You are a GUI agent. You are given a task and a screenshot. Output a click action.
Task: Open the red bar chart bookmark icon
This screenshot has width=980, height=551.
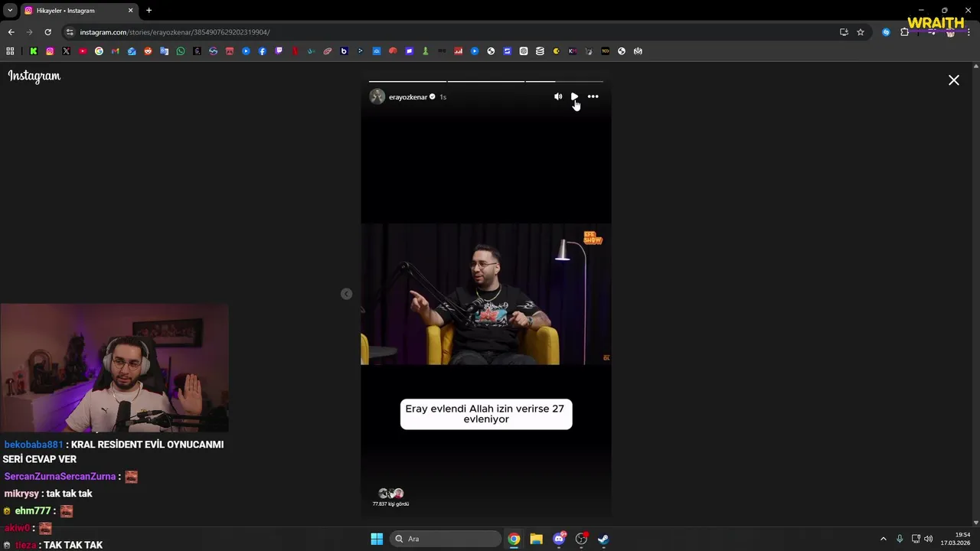click(x=459, y=51)
